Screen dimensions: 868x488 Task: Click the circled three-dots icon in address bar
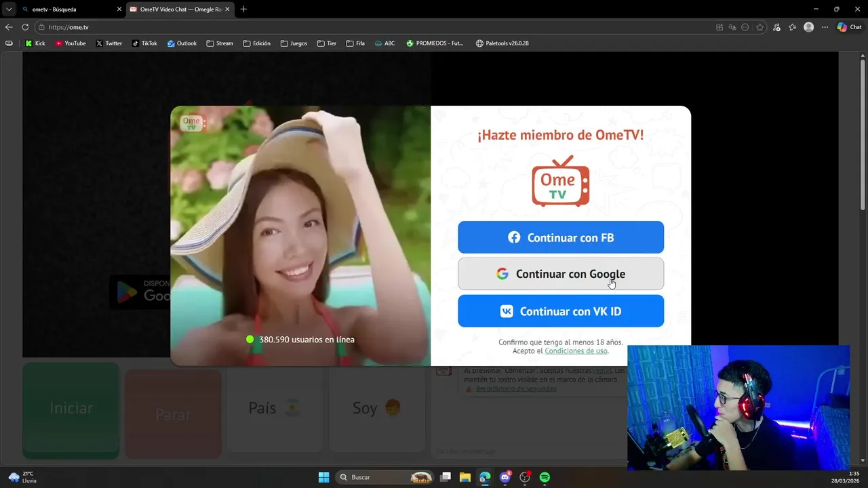point(745,27)
